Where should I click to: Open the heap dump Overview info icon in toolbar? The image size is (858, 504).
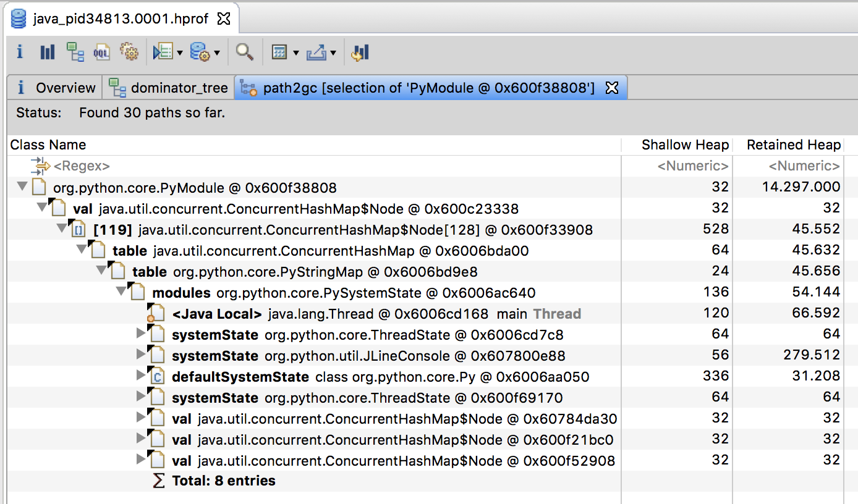click(20, 52)
